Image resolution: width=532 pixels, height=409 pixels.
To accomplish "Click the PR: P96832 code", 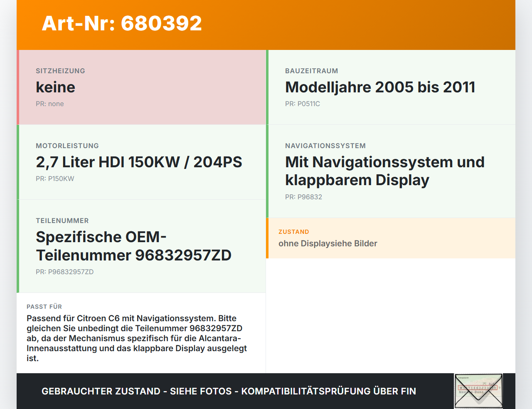I will tap(303, 197).
